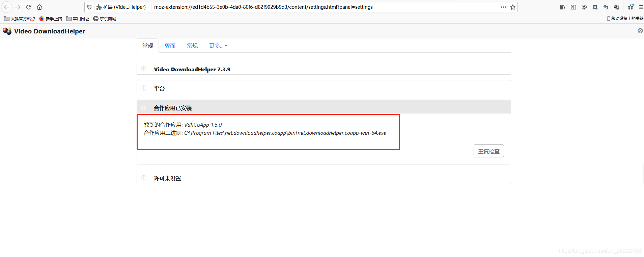The image size is (644, 257).
Task: Open the Firefox account avatar icon
Action: (584, 7)
